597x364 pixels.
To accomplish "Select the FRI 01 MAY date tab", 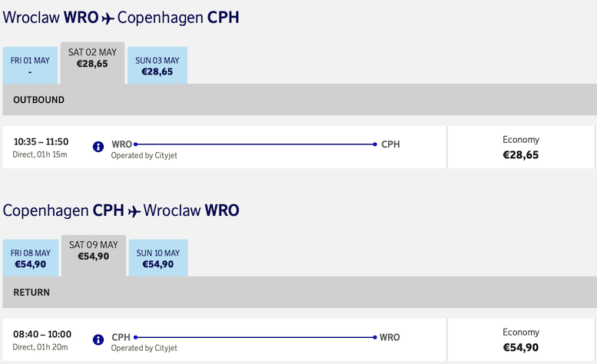I will (30, 65).
